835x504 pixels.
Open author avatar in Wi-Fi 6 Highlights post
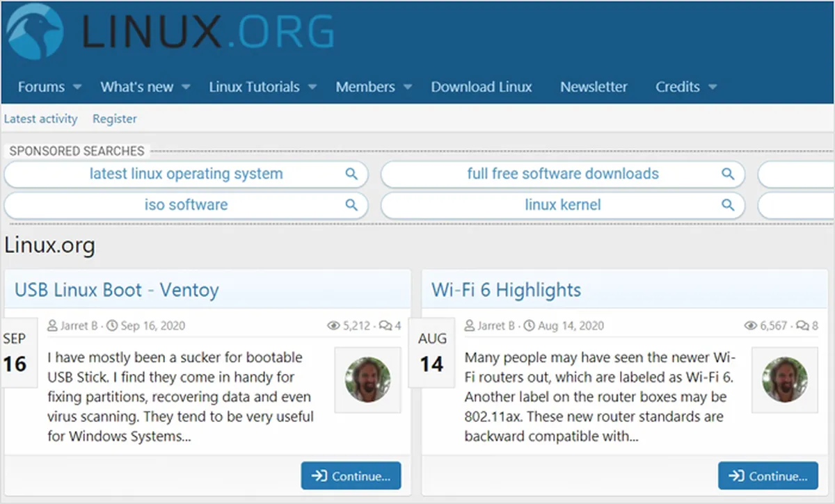(785, 380)
